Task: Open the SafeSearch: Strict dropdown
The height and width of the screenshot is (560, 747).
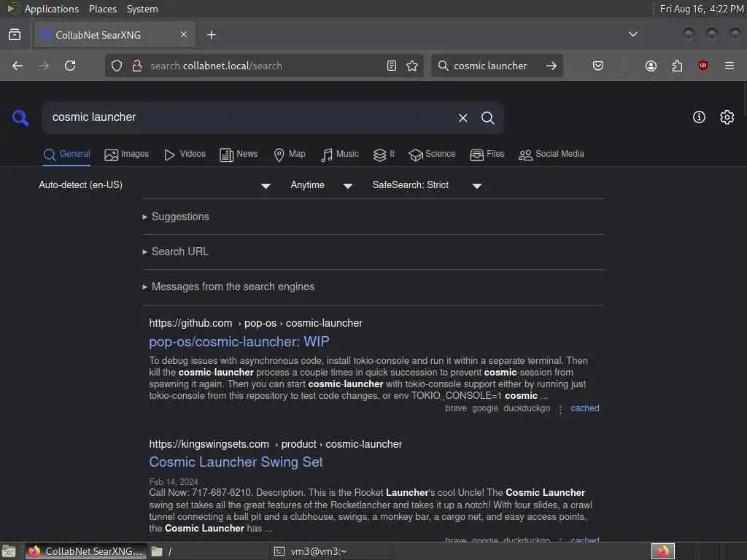Action: coord(427,185)
